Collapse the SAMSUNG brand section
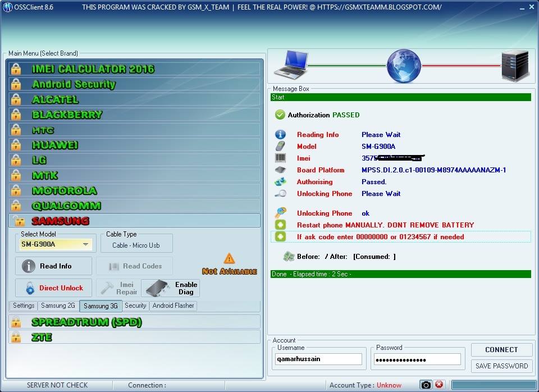 click(134, 221)
